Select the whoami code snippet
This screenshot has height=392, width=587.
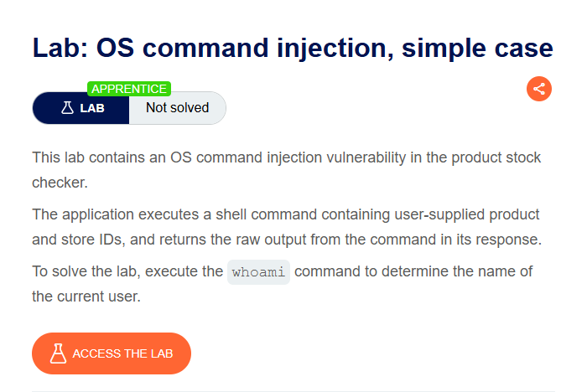[x=258, y=272]
